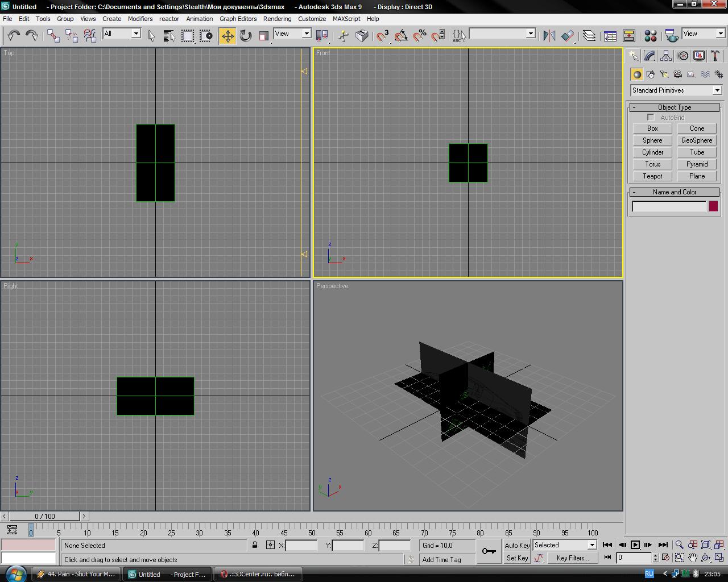This screenshot has height=582, width=728.
Task: Click the Teapot primitive button
Action: click(x=652, y=176)
